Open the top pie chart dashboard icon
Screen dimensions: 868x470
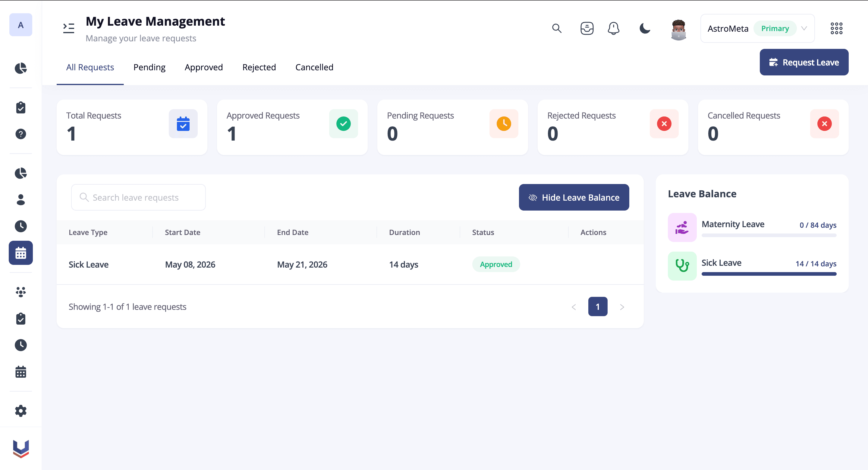[20, 68]
